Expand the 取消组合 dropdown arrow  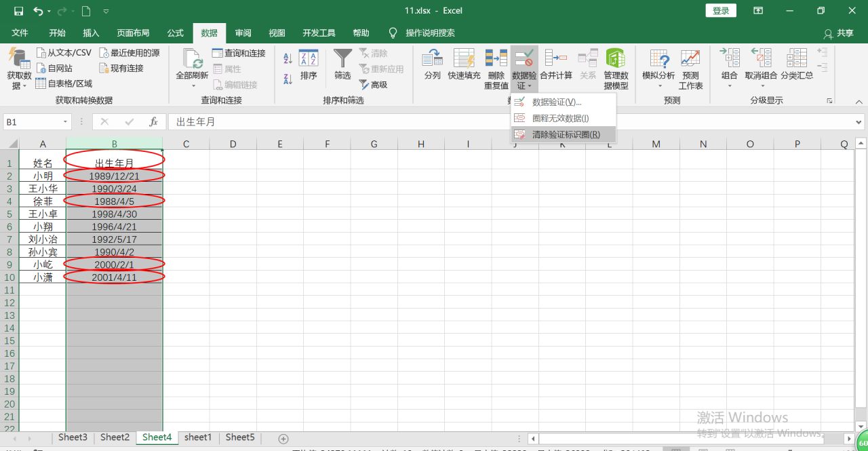click(762, 86)
